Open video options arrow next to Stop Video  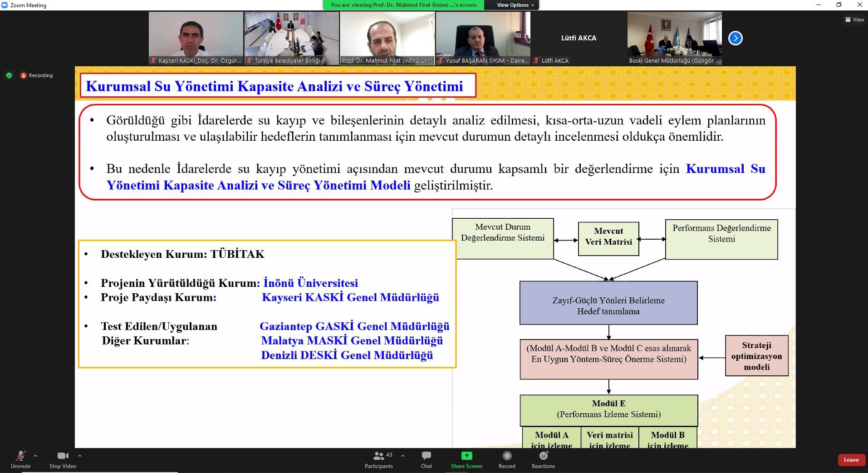80,455
